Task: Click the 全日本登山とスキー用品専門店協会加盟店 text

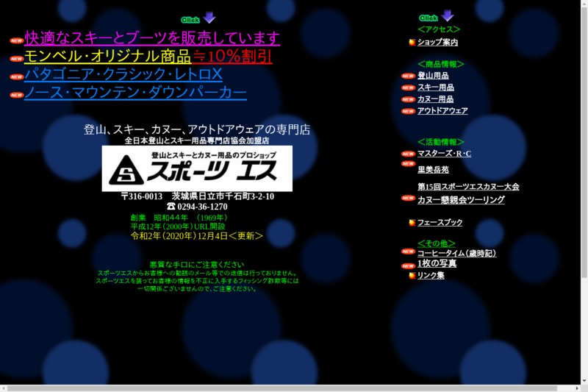Action: coord(197,140)
